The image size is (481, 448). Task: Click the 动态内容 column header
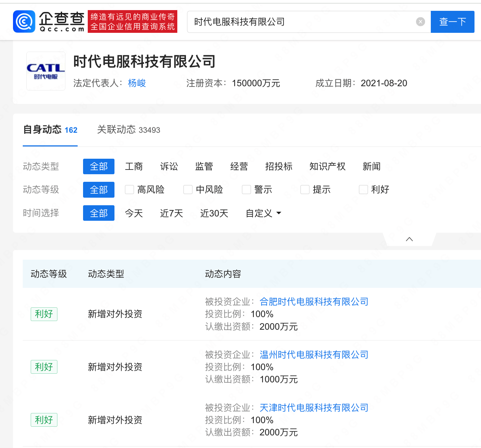[223, 274]
